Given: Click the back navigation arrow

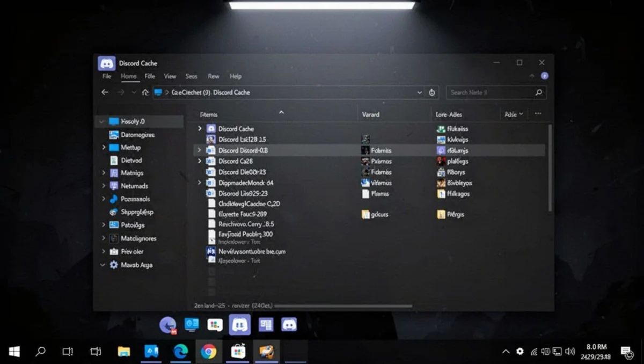Looking at the screenshot, I should 105,92.
